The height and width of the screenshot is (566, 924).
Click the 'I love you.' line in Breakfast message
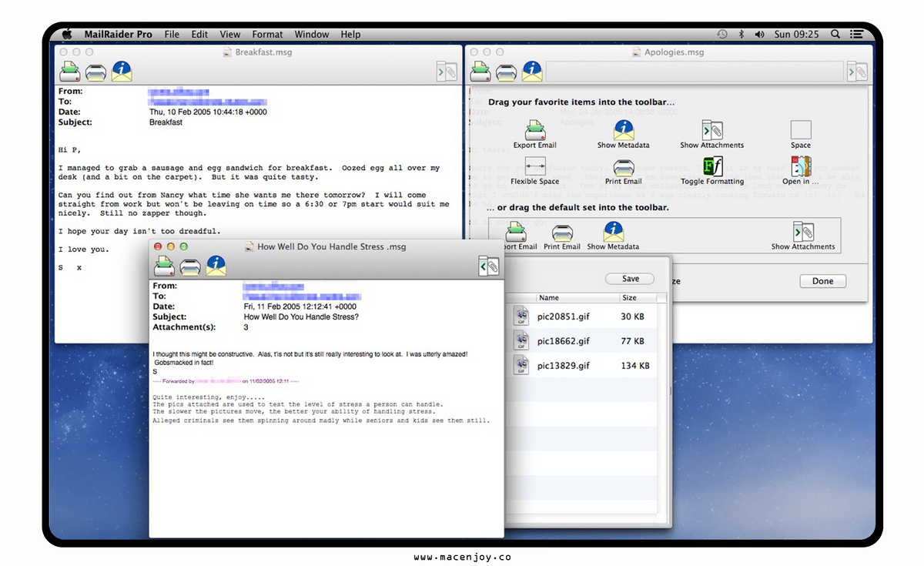point(84,249)
